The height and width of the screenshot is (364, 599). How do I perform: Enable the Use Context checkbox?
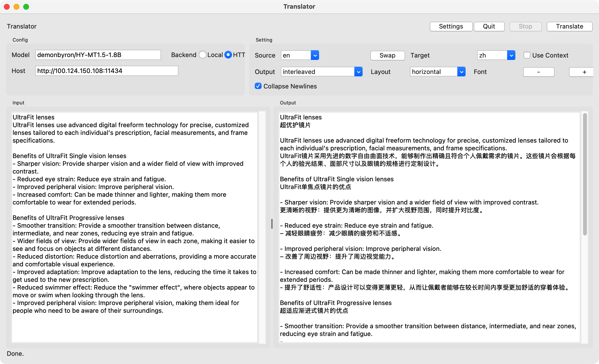point(527,55)
